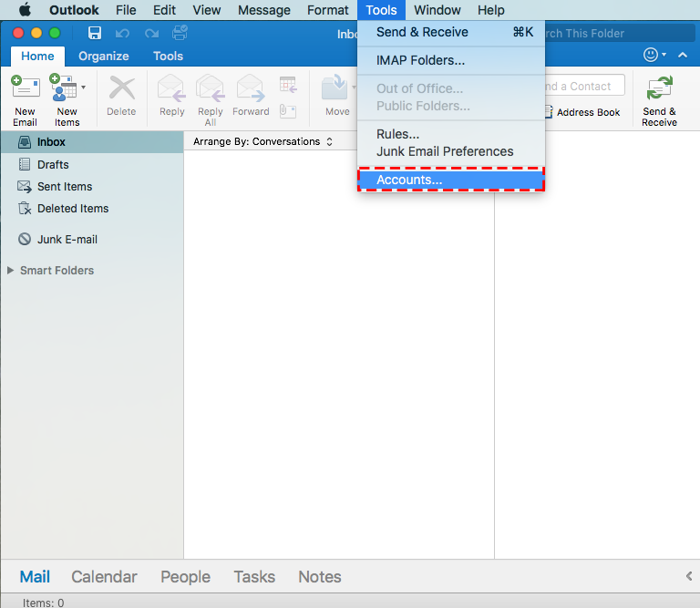Choose Rules... in Tools menu
The width and height of the screenshot is (700, 608).
451,134
